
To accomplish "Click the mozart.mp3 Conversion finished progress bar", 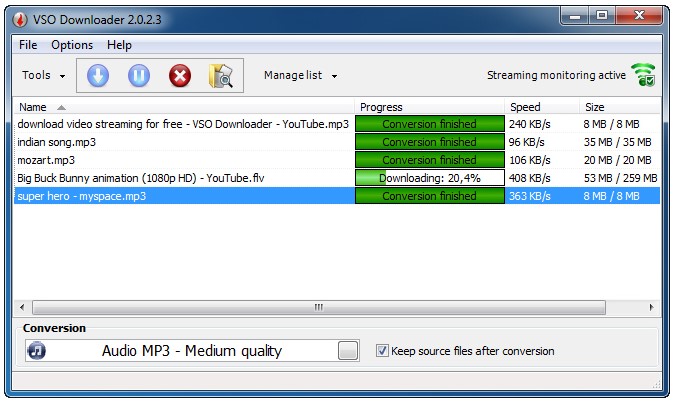I will [x=430, y=160].
